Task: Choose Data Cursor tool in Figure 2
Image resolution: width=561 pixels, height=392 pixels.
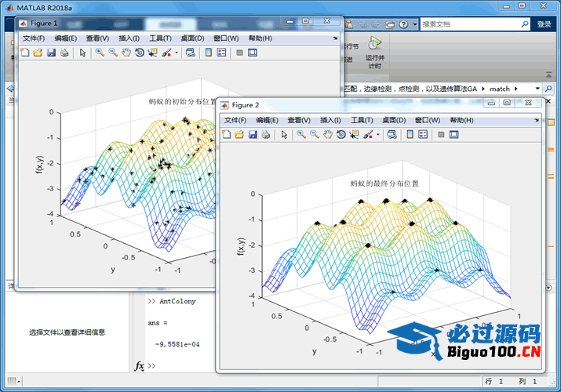Action: coord(354,134)
